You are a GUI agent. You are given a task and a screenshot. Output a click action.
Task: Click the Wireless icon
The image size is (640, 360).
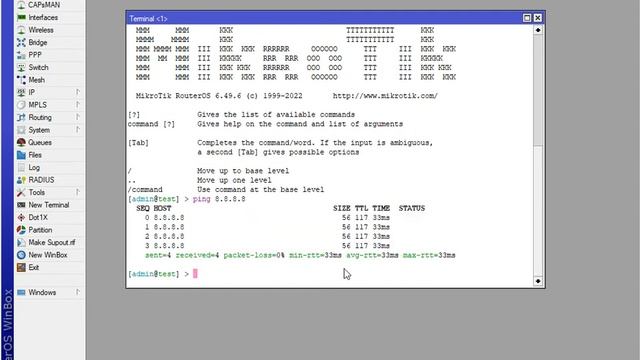(x=21, y=30)
